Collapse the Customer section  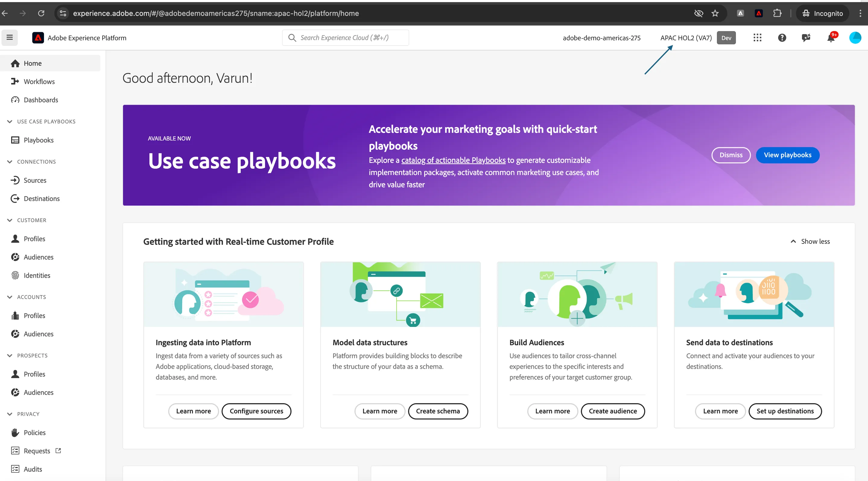click(x=9, y=220)
